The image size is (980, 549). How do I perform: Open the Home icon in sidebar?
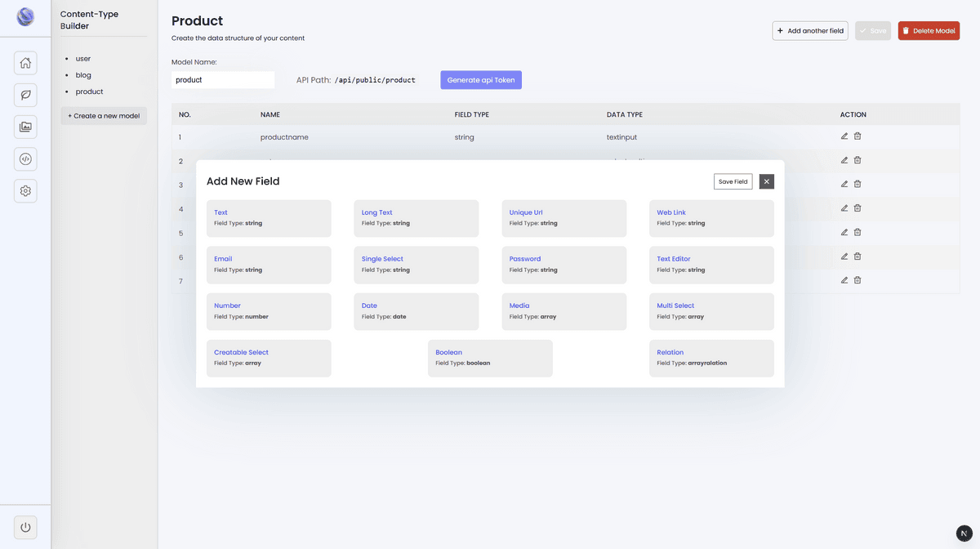(25, 63)
